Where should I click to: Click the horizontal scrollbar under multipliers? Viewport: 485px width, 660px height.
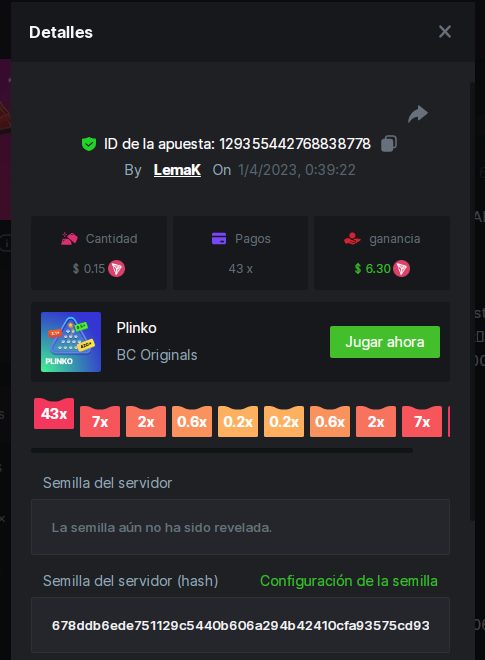222,450
